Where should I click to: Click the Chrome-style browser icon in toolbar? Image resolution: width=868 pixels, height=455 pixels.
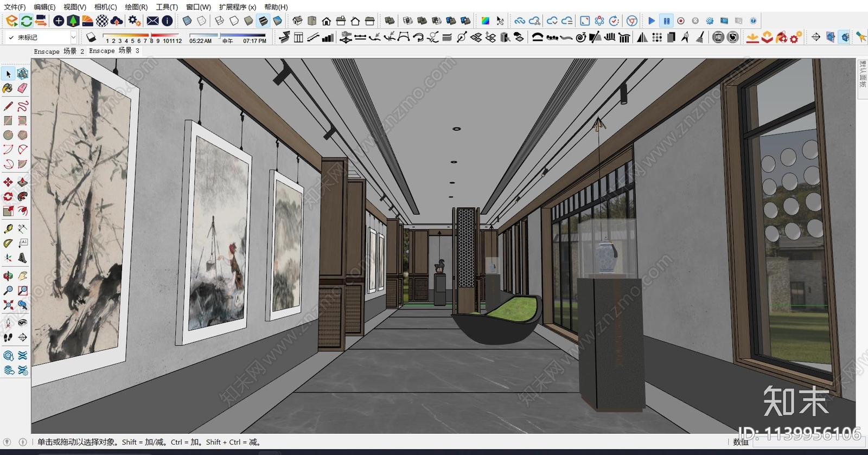coord(631,21)
